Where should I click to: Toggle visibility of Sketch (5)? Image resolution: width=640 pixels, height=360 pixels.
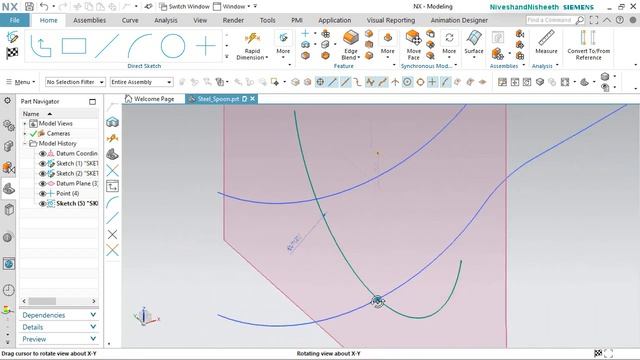point(42,204)
